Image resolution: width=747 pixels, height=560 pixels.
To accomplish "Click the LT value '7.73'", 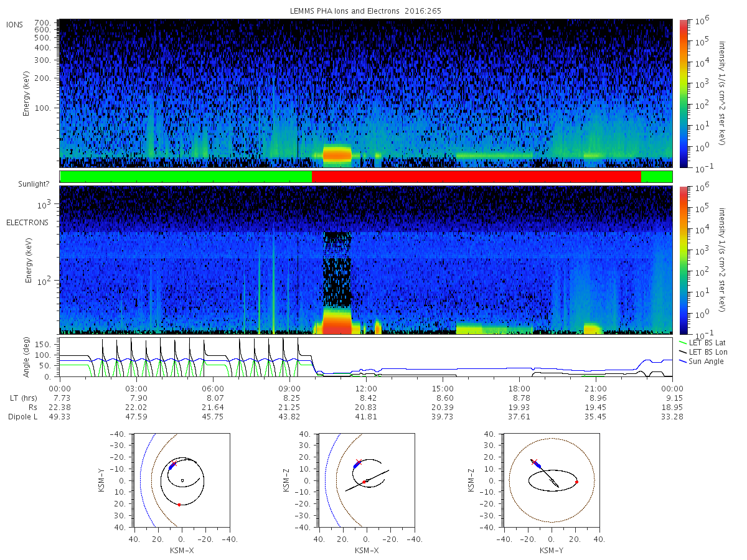I will click(x=60, y=398).
